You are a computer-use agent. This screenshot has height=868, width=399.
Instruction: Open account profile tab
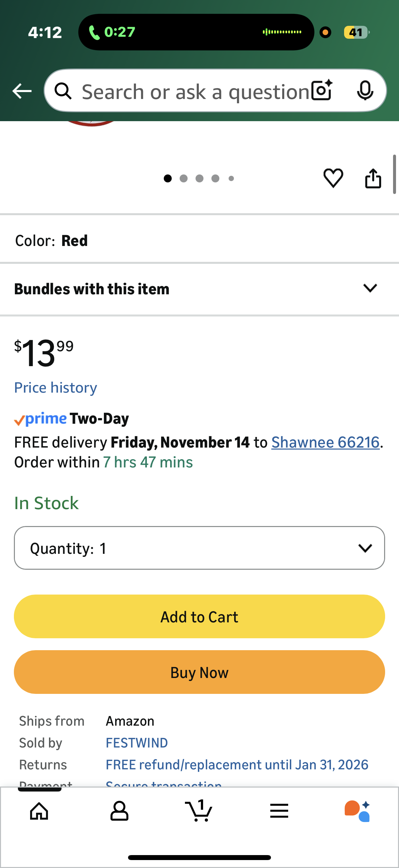click(119, 811)
